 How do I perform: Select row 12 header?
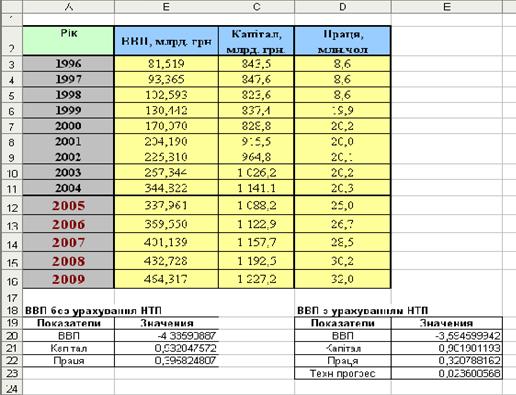click(x=12, y=206)
